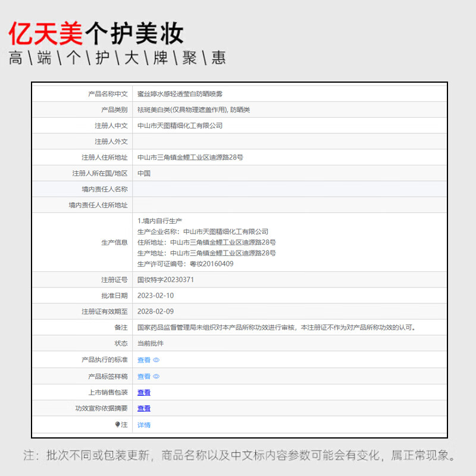Click expiry date 2028-02-09
Viewport: 476px width, 476px height.
(155, 311)
